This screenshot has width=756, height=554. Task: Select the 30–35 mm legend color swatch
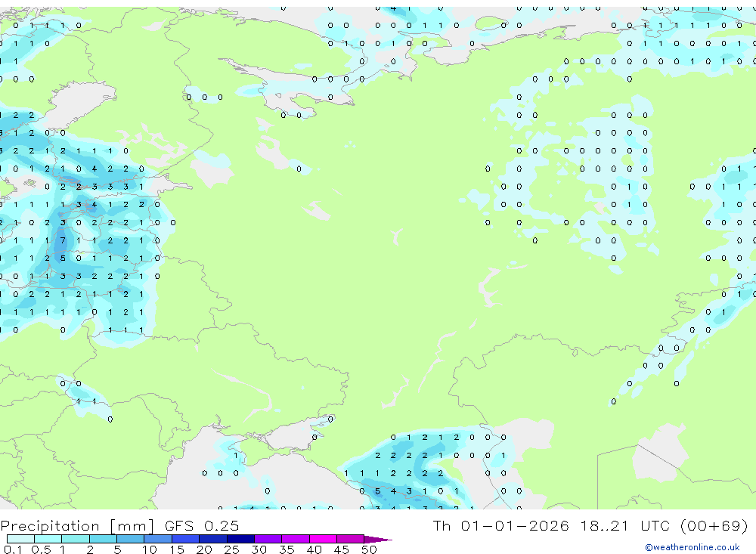point(268,539)
